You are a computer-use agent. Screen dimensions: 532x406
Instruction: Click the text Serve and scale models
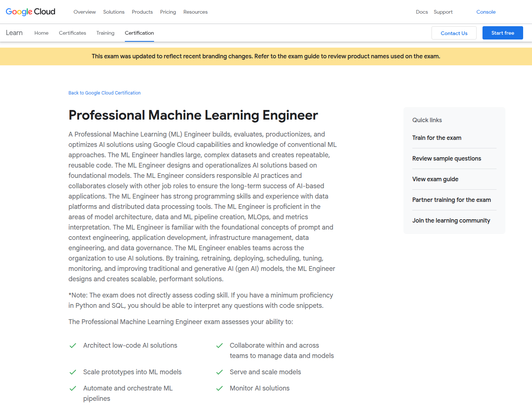point(265,372)
